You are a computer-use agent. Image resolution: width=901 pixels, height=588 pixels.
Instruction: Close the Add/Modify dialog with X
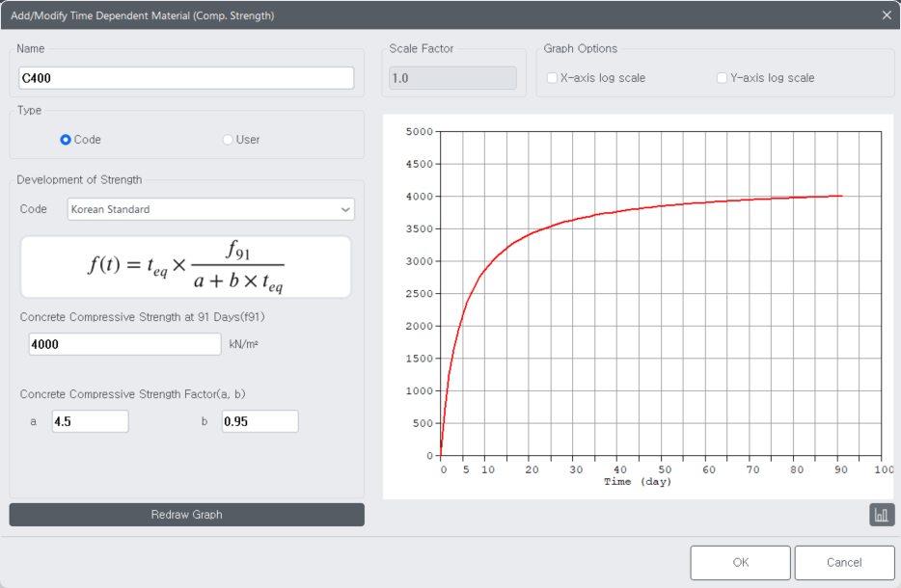click(x=886, y=15)
